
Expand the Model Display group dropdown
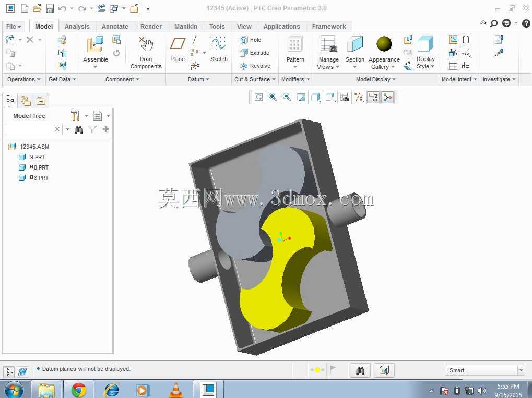pos(375,79)
